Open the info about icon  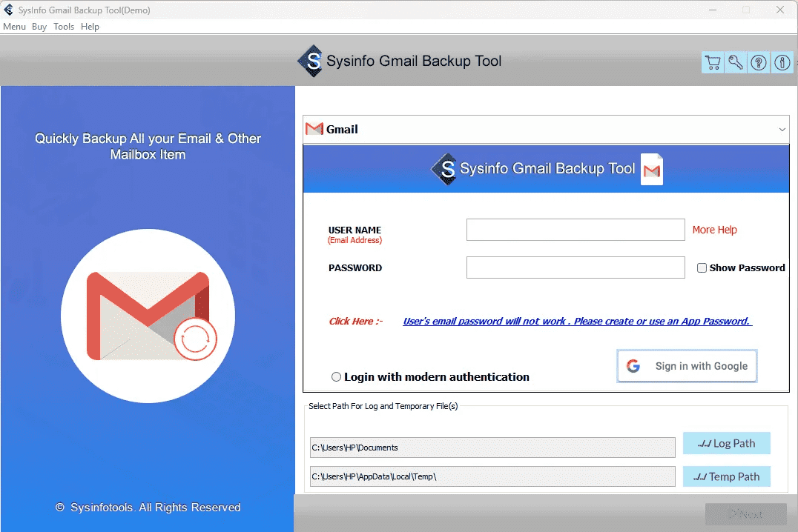pos(782,63)
